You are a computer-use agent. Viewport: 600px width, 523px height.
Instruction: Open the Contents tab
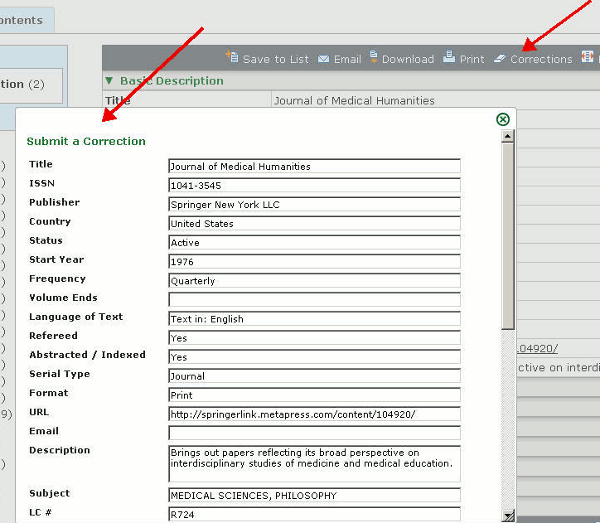(x=22, y=20)
